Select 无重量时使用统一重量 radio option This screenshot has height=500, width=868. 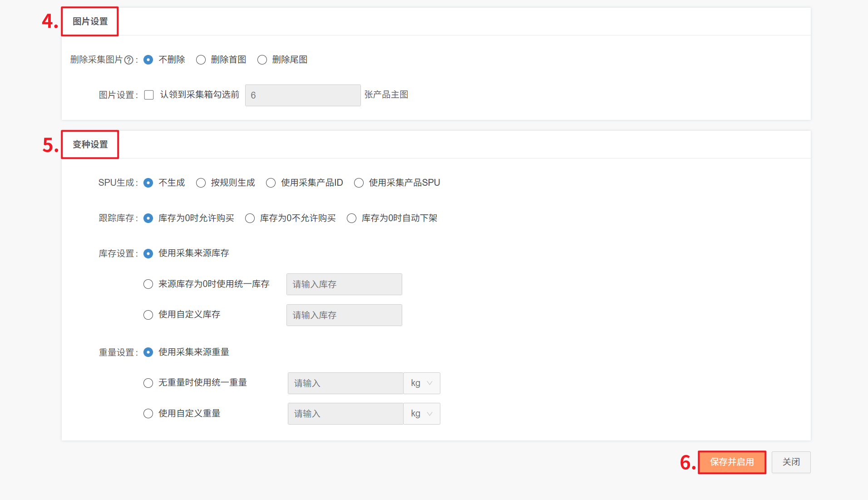(x=148, y=383)
